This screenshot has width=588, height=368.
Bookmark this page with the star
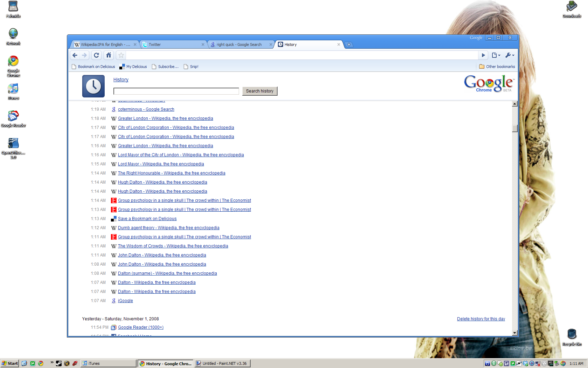tap(121, 55)
